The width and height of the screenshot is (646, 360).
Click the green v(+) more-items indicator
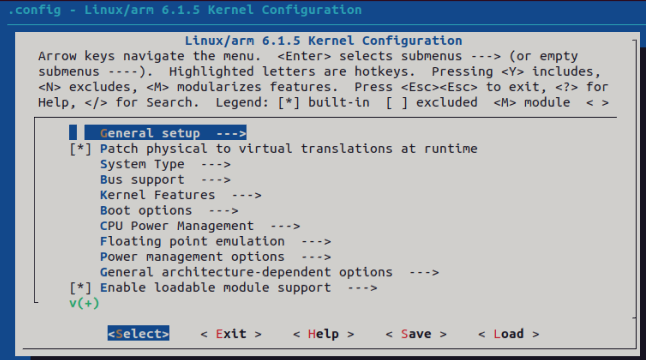click(x=84, y=304)
